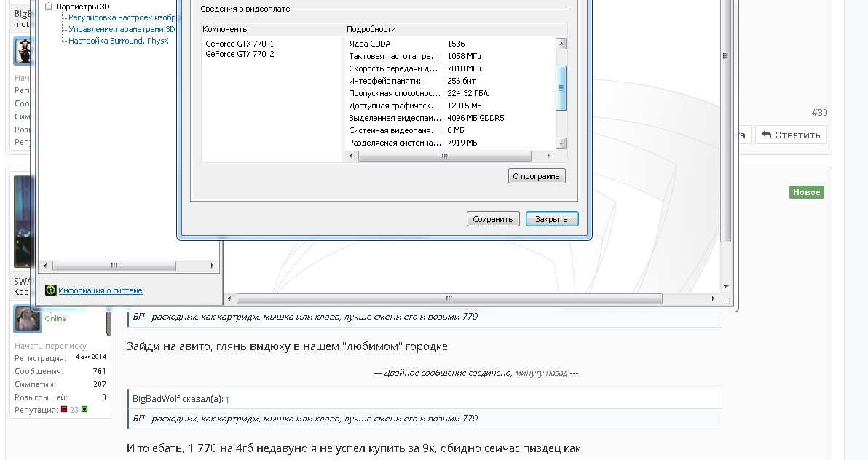Click the red minus reputation icon

click(64, 410)
